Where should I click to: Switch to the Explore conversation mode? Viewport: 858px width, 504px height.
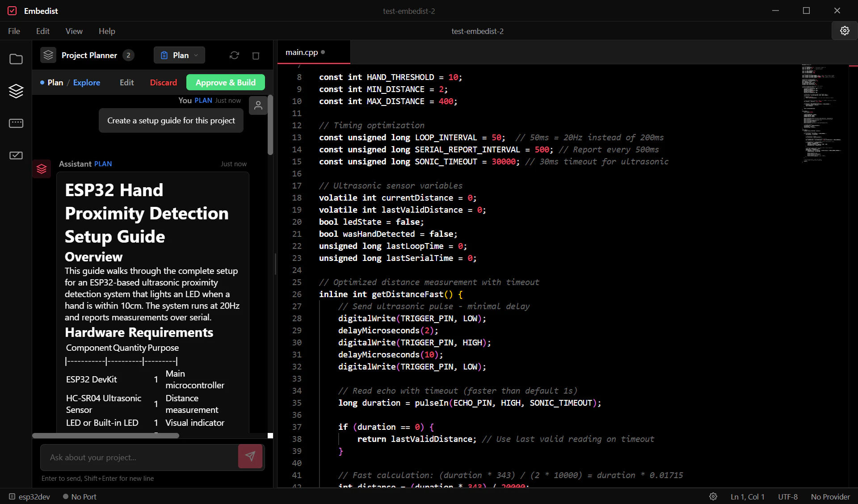click(87, 82)
